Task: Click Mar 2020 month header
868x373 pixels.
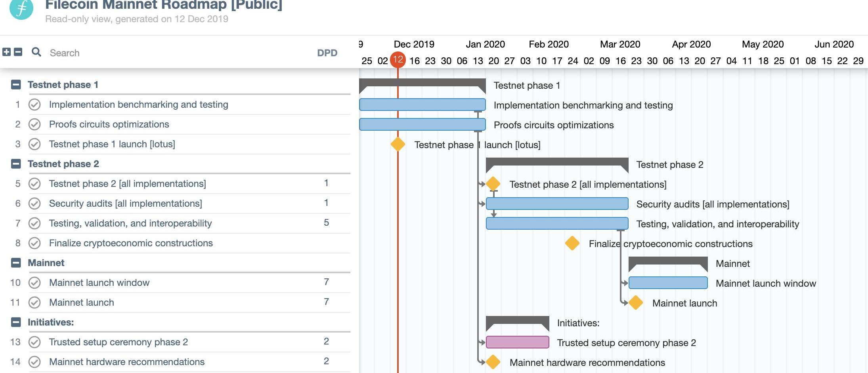Action: [x=620, y=44]
